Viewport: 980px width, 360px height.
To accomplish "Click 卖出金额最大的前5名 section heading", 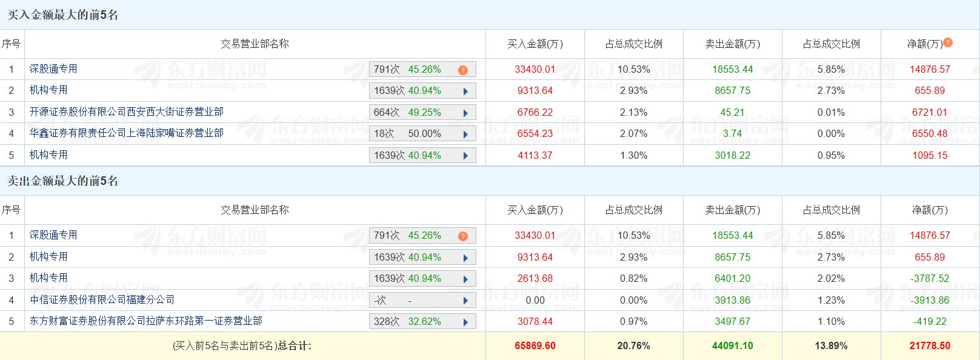I will click(62, 181).
